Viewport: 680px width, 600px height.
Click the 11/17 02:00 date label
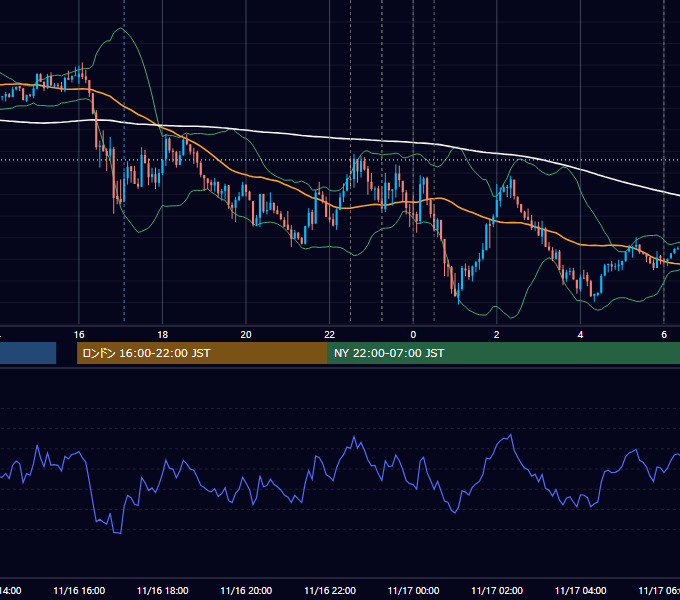[497, 591]
